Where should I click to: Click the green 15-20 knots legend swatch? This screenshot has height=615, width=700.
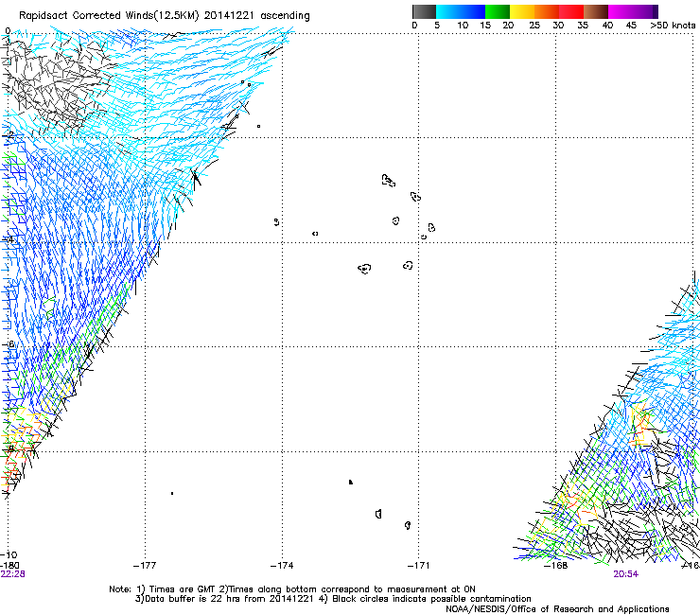pos(498,11)
